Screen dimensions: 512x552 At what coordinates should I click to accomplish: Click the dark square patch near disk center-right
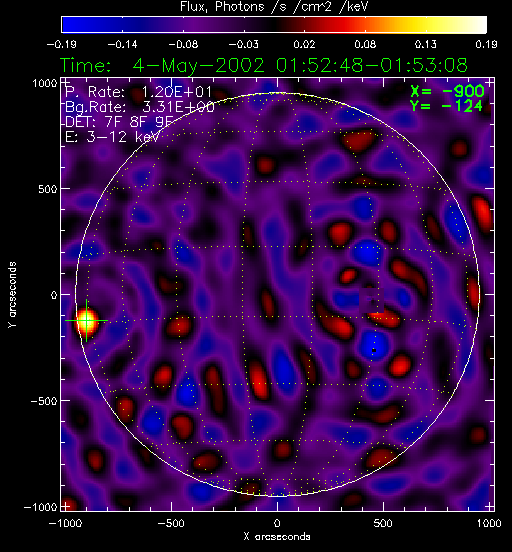click(x=371, y=300)
